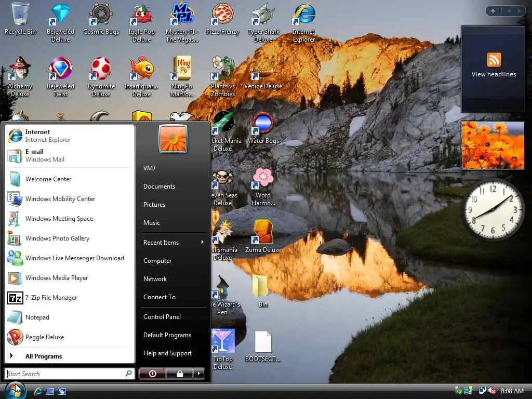
Task: Open Help and Support
Action: click(173, 353)
